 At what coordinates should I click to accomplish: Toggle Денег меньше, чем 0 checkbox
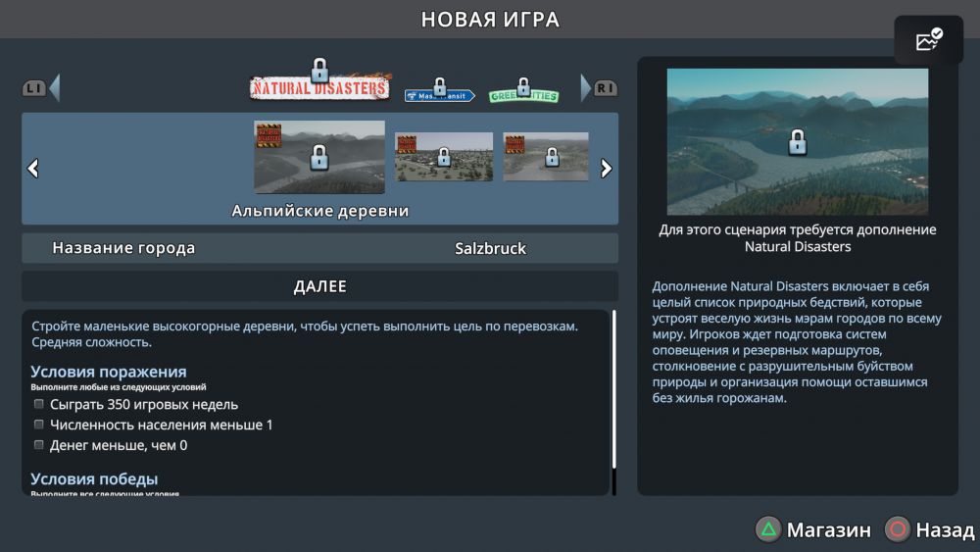pyautogui.click(x=39, y=445)
